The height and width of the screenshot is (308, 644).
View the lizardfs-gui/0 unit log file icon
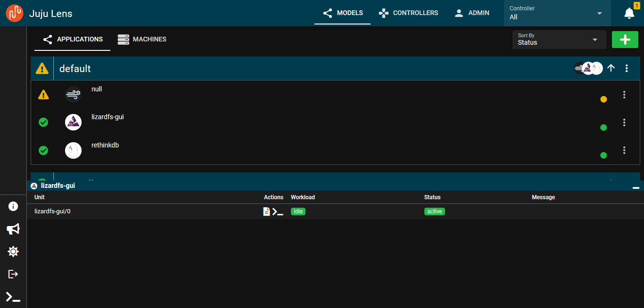266,211
